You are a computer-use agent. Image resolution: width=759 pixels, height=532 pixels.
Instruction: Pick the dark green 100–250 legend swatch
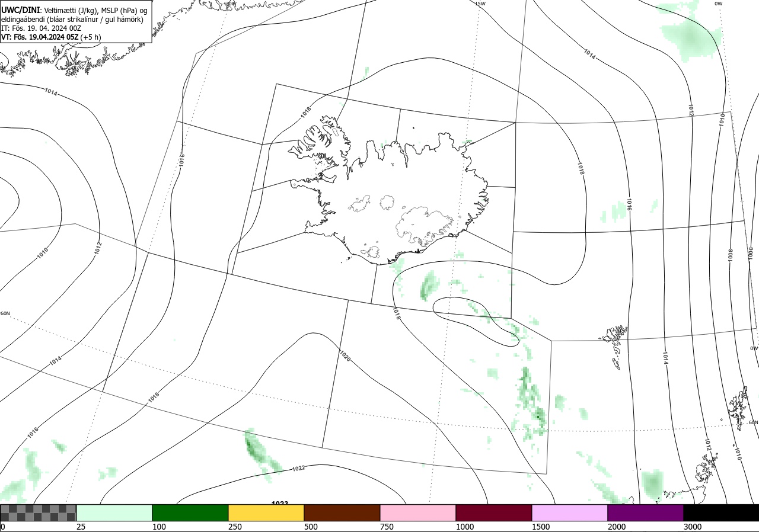(190, 513)
